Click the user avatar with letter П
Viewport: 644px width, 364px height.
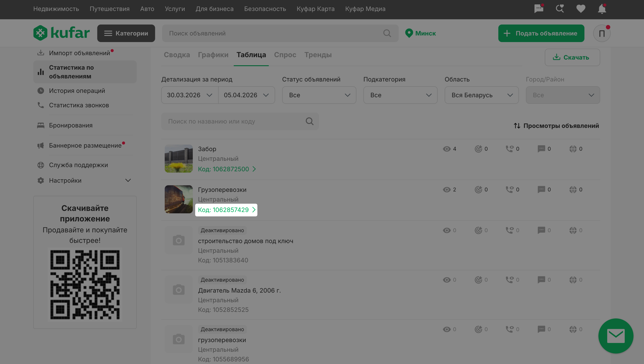click(x=602, y=33)
